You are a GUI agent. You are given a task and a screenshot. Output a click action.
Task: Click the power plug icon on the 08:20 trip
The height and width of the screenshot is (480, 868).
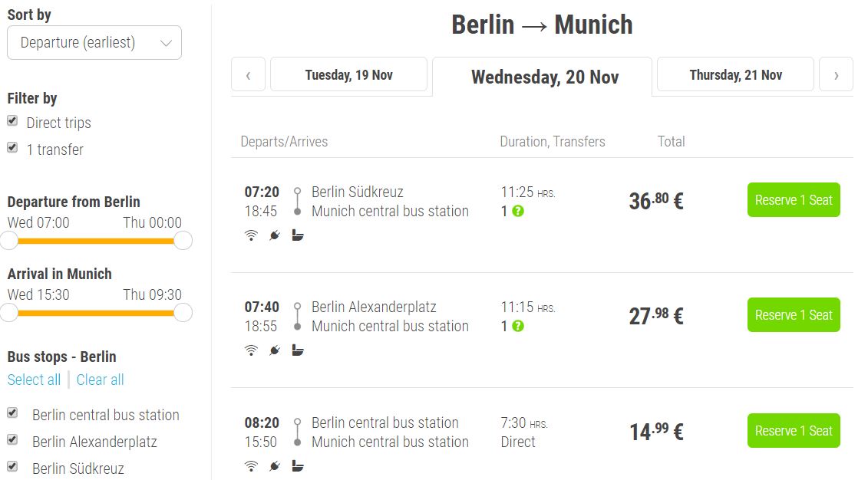(x=274, y=465)
